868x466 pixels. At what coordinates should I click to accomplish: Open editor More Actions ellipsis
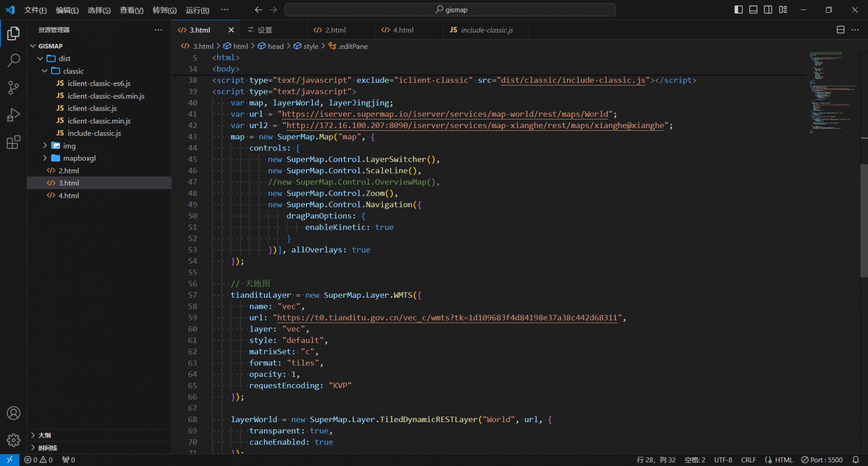855,30
